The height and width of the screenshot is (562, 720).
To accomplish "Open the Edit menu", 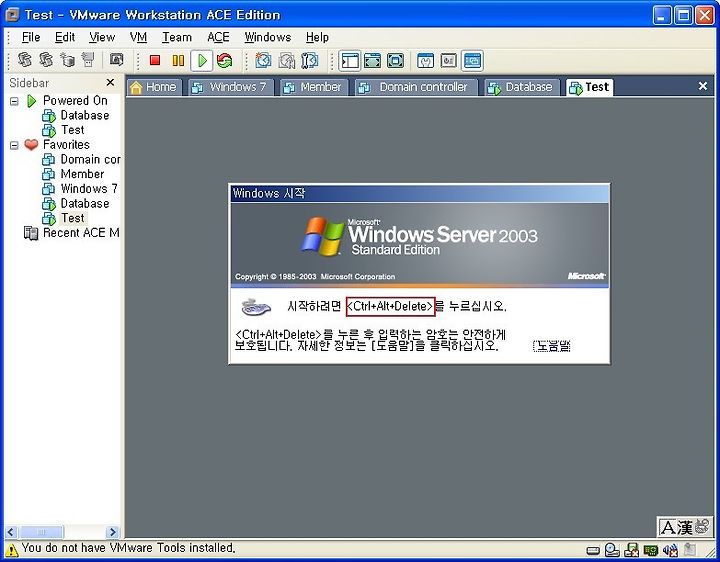I will coord(65,37).
